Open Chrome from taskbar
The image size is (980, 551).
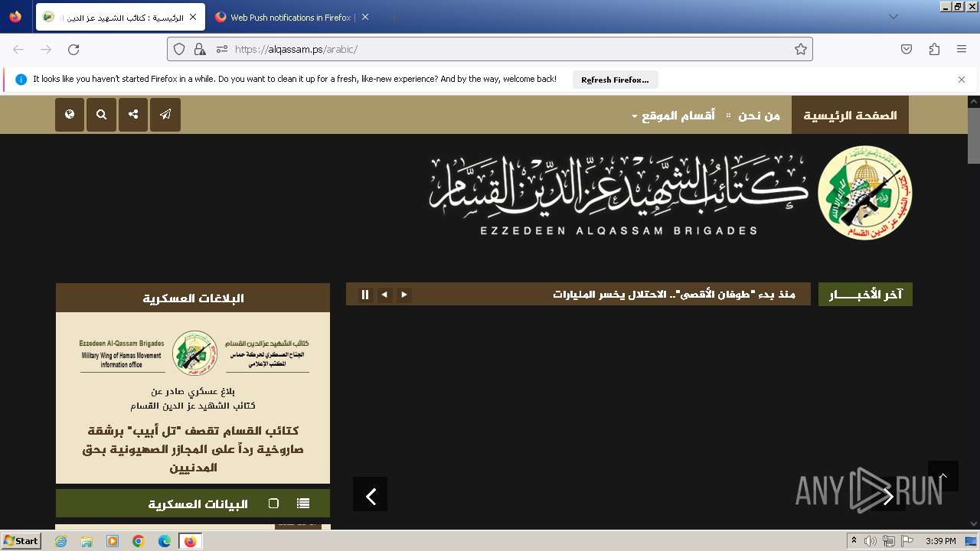coord(139,541)
